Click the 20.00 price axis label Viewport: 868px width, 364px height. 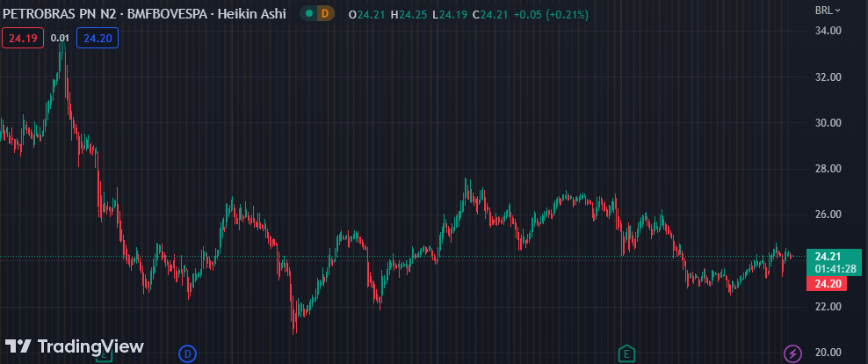coord(828,353)
